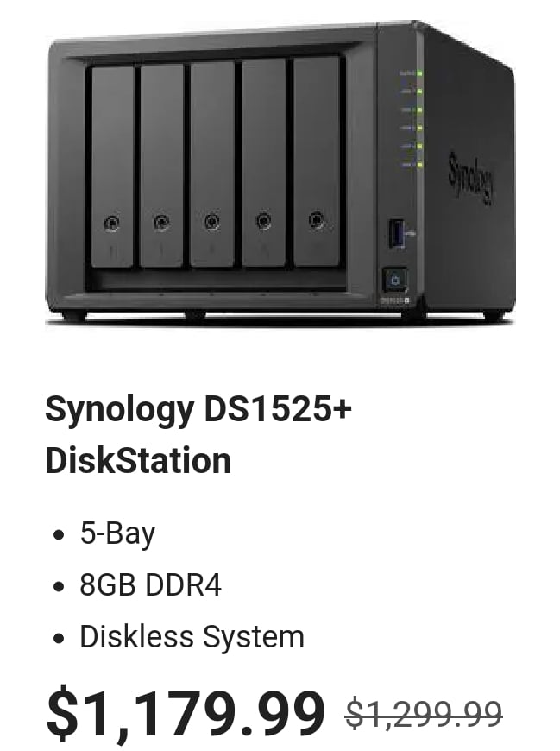Screen dimensions: 560x751
Task: Click the leftmost drive tray
Action: pos(112,167)
